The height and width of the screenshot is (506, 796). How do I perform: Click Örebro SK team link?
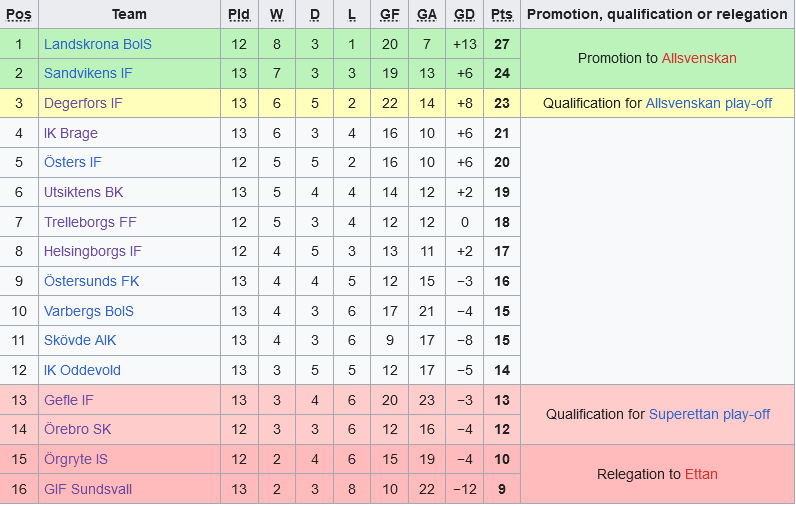[x=78, y=429]
